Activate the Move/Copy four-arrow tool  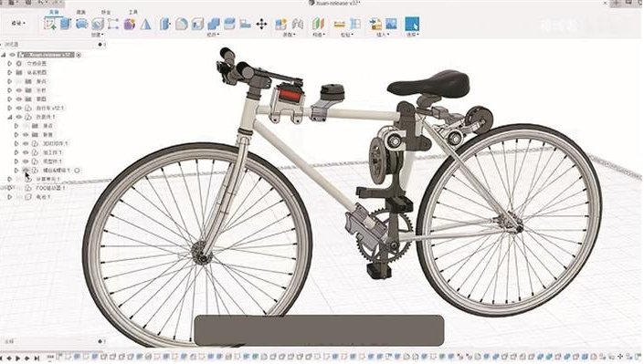pos(261,24)
